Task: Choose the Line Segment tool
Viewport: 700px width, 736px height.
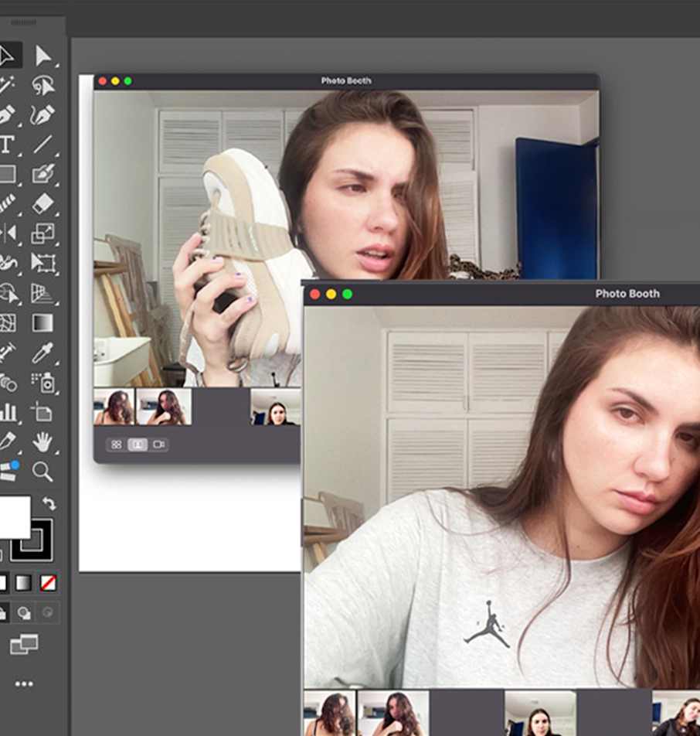Action: pyautogui.click(x=43, y=145)
